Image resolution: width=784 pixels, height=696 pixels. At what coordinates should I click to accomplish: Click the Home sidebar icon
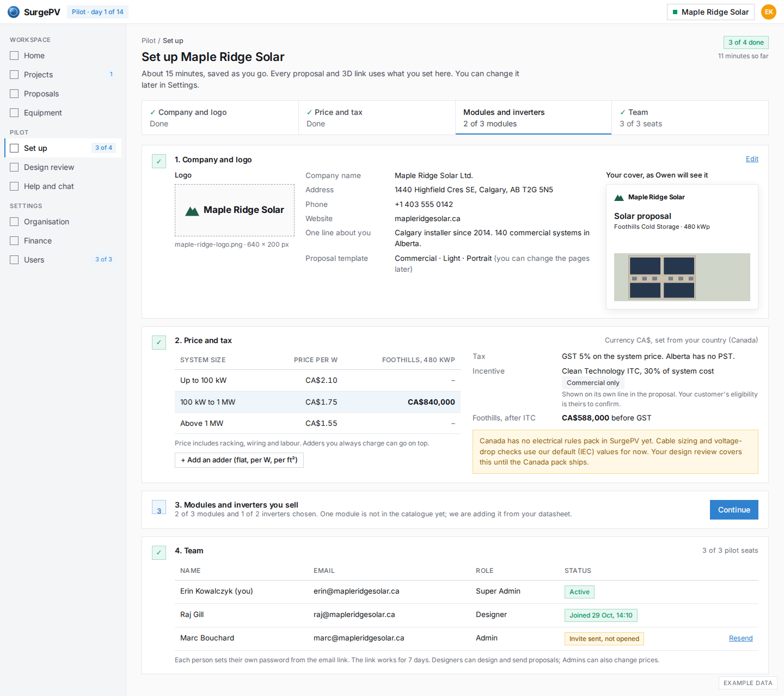point(14,56)
